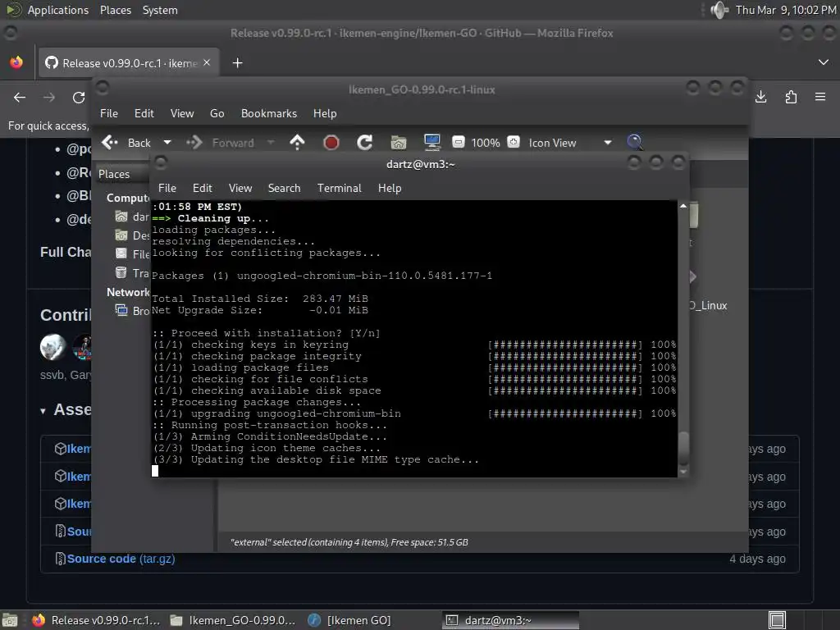Open the terminal's Edit menu

(x=202, y=188)
